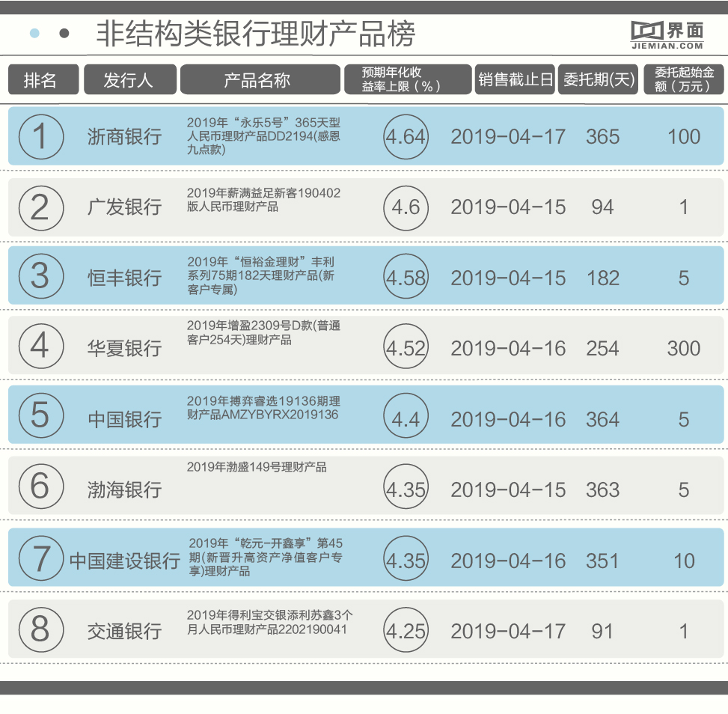This screenshot has width=728, height=714.
Task: Click the 254 day term value
Action: tap(602, 349)
